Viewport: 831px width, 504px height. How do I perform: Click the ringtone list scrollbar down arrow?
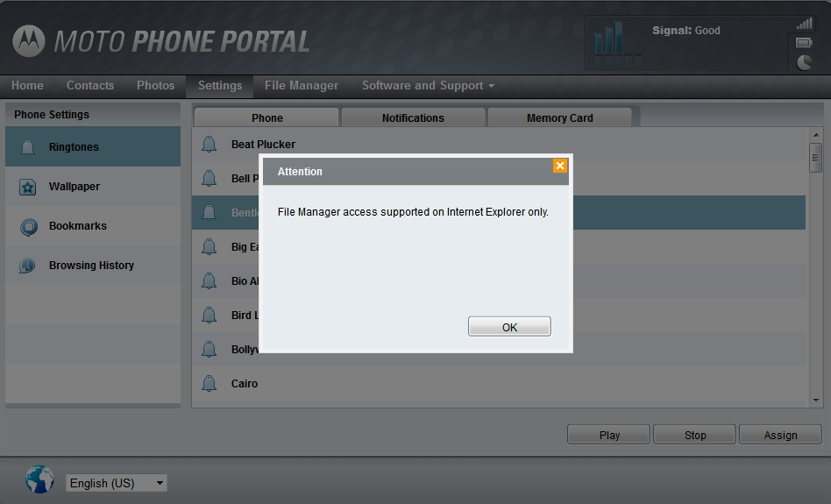815,401
